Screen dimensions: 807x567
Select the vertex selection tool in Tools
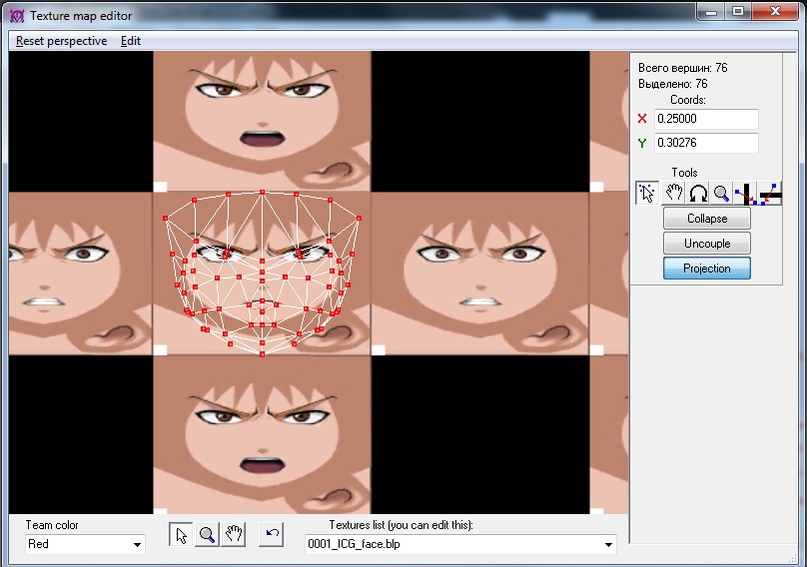point(646,193)
